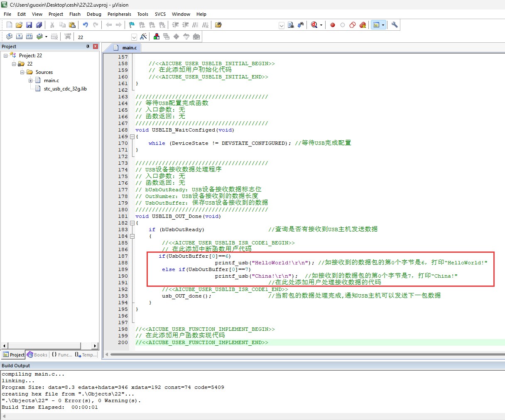Collapse code block at line 184
505x420 pixels.
coord(132,236)
